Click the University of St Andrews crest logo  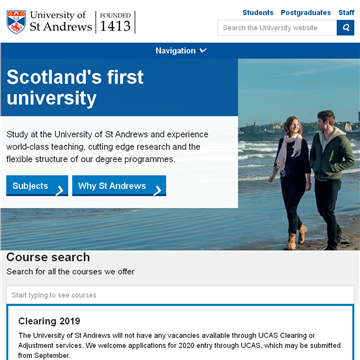point(16,22)
